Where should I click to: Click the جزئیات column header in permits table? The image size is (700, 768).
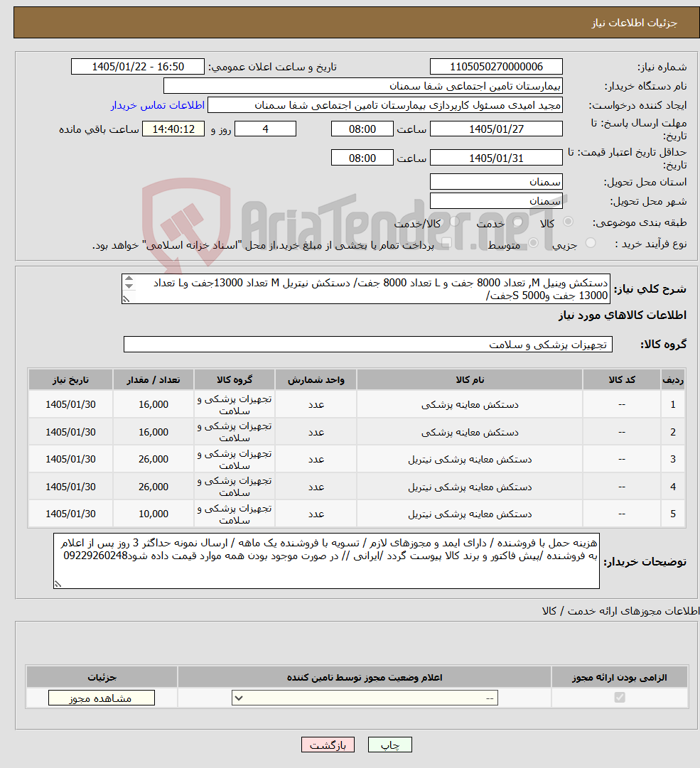102,677
